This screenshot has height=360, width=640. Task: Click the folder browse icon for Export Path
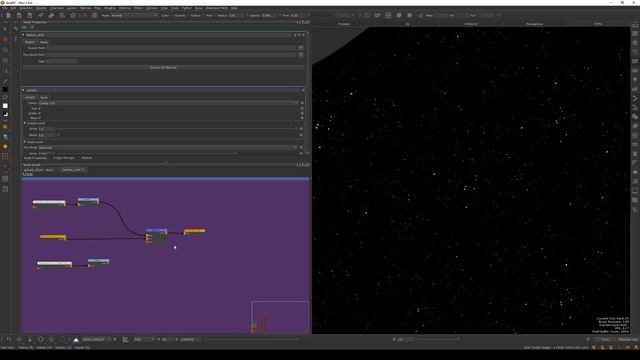coord(301,48)
